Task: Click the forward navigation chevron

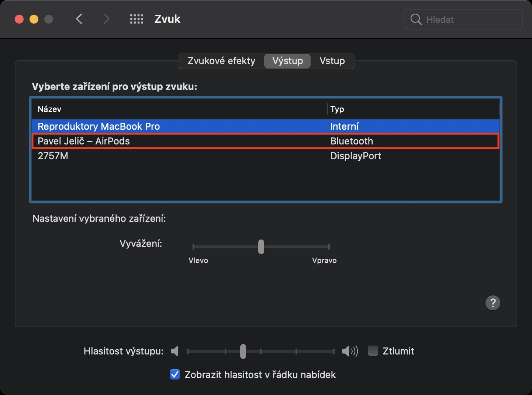Action: pyautogui.click(x=106, y=19)
